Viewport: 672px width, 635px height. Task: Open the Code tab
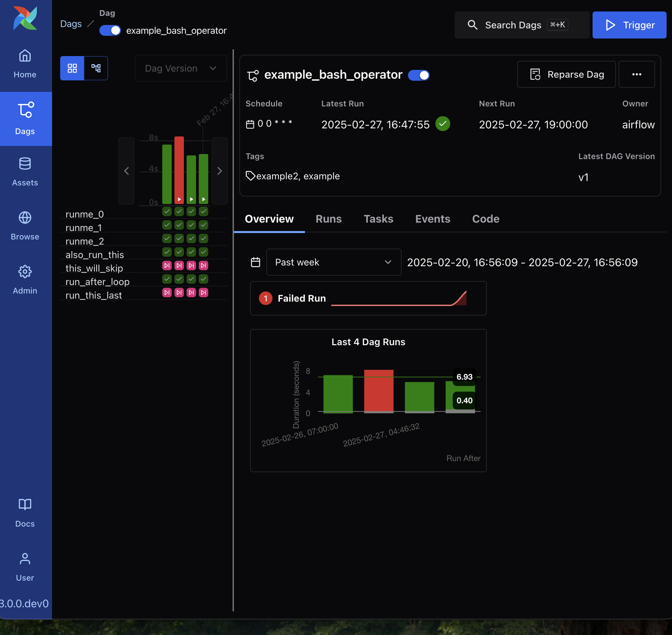click(x=485, y=219)
